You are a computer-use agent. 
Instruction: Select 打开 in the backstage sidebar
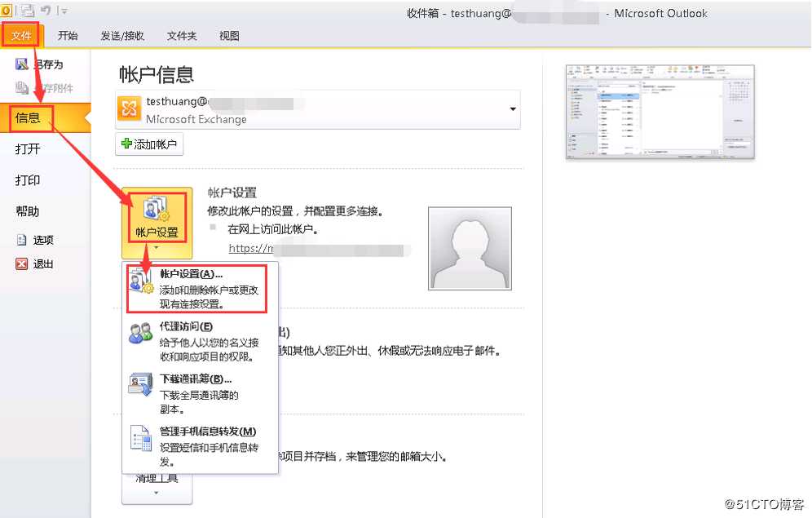[28, 149]
